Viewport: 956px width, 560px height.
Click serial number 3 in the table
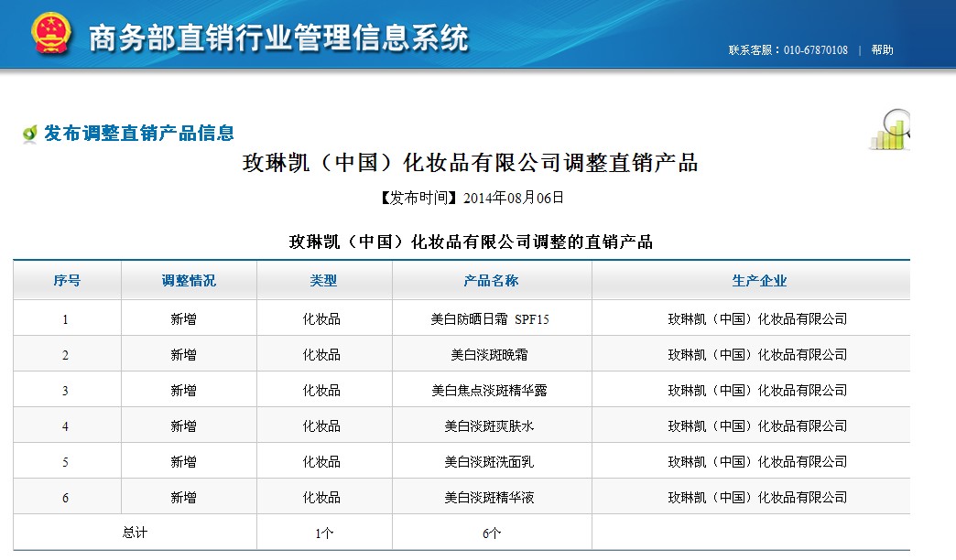(x=65, y=391)
